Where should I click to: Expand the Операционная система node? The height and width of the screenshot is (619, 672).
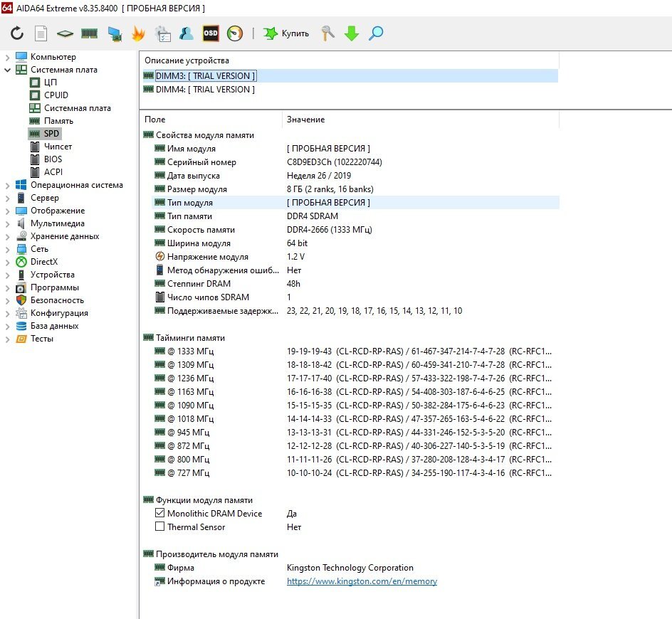(7, 186)
